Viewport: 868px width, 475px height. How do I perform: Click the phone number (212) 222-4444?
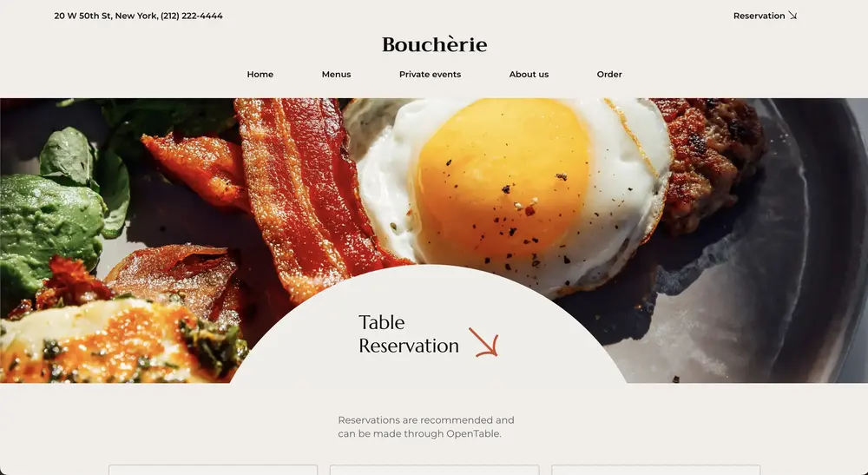coord(192,16)
